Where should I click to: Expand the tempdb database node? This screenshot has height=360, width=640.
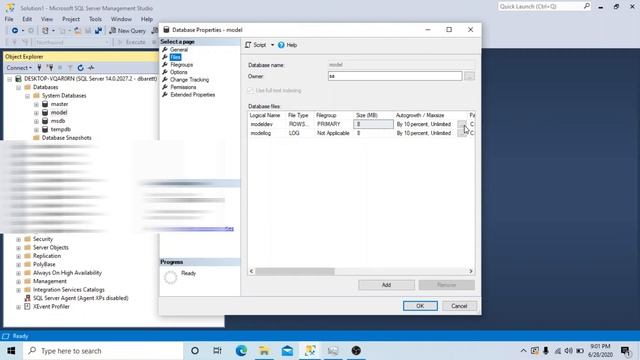click(x=36, y=130)
